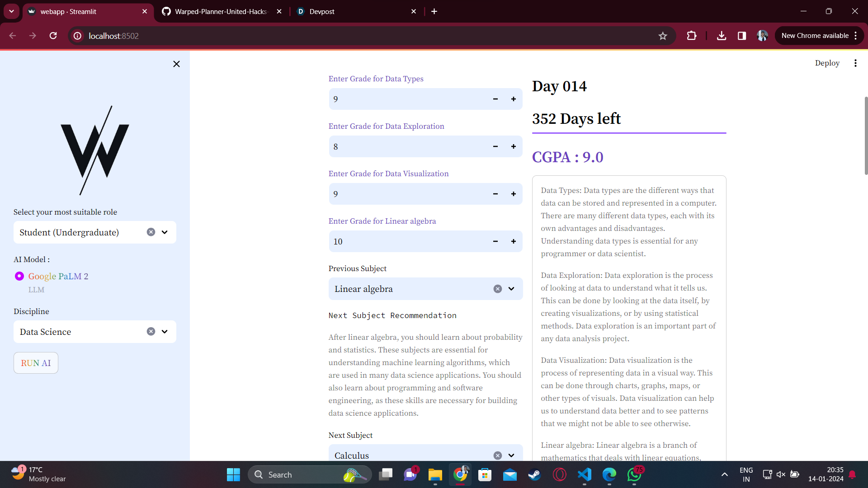Screen dimensions: 868x488
Task: Open the Next Subject Calculus dropdown
Action: click(511, 455)
